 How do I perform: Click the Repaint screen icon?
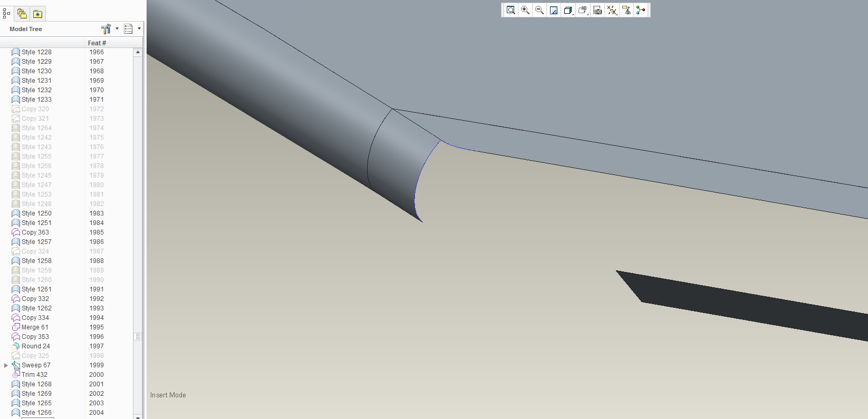tap(554, 10)
